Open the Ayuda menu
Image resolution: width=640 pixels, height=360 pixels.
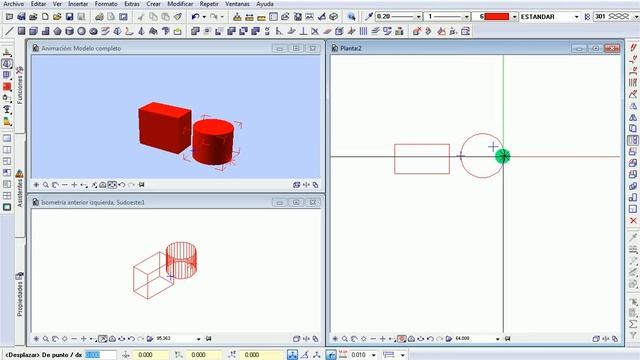265,4
